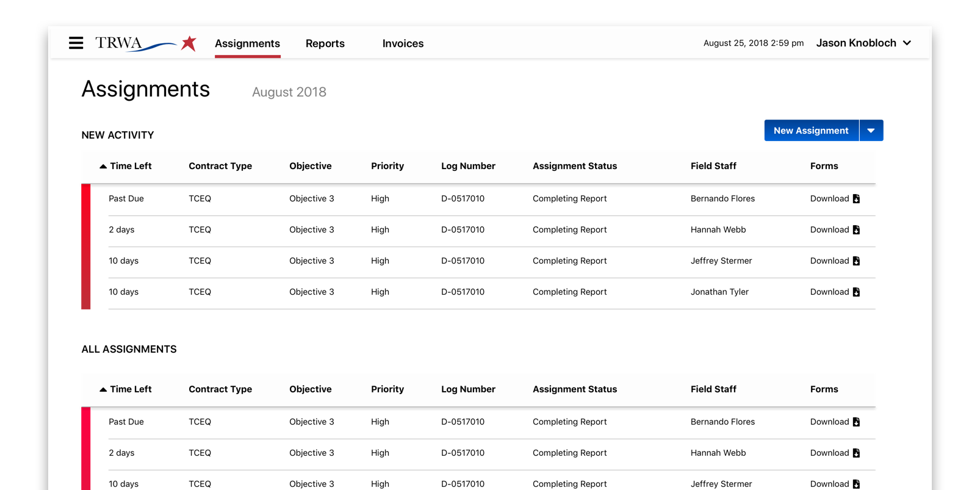980x490 pixels.
Task: Sort New Activity by Priority column
Action: pos(387,166)
